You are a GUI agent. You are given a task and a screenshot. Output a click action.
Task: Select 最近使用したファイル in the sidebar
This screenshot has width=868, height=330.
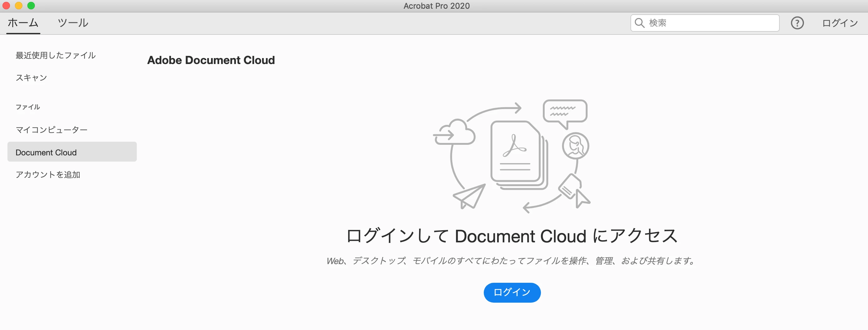click(56, 55)
